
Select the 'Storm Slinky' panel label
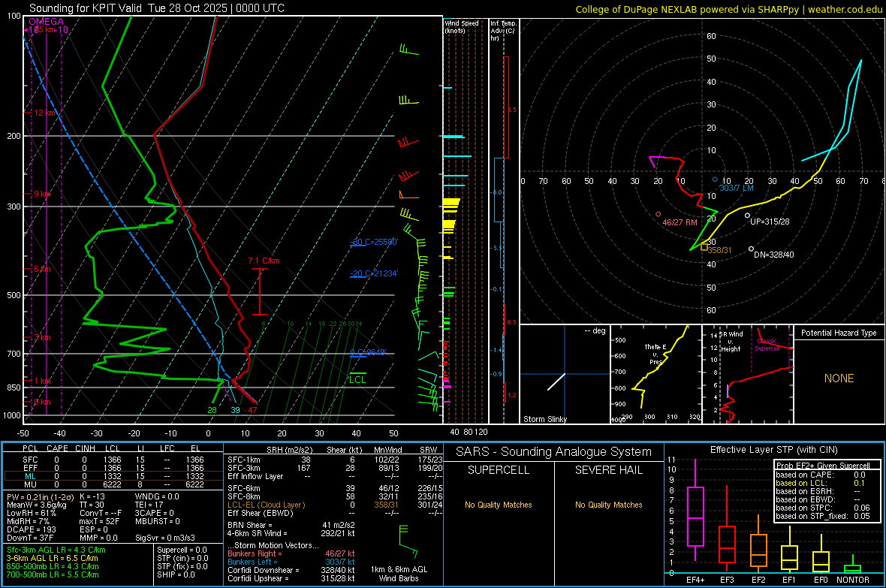pos(544,419)
